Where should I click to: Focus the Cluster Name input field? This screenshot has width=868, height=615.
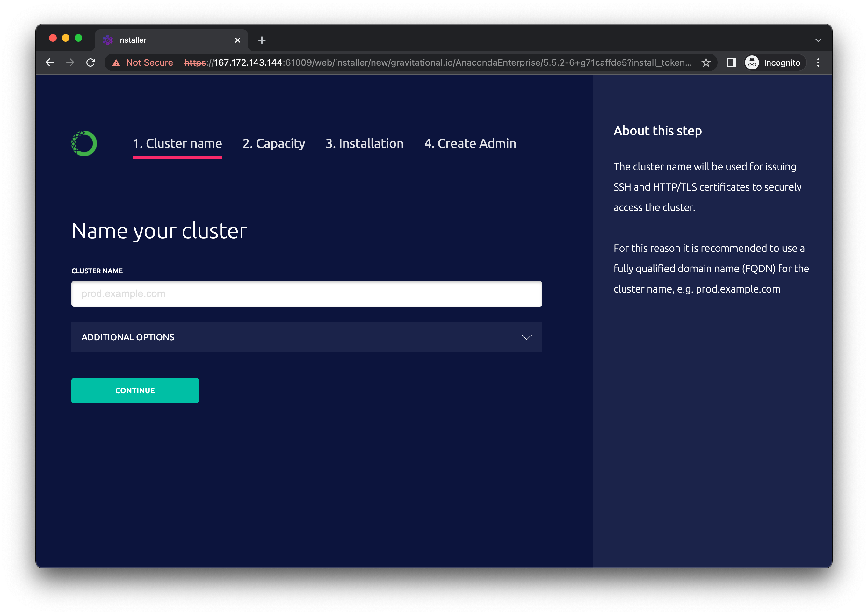(306, 293)
